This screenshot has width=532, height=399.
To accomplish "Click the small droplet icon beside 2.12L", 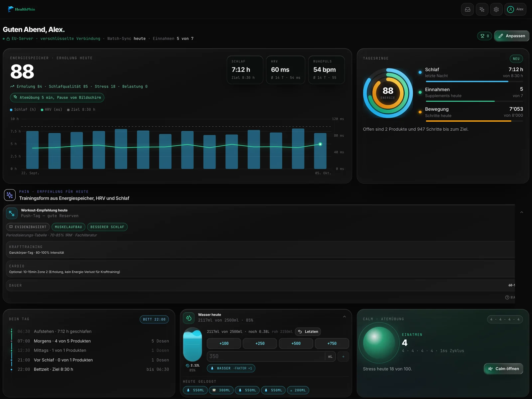I will pyautogui.click(x=188, y=365).
